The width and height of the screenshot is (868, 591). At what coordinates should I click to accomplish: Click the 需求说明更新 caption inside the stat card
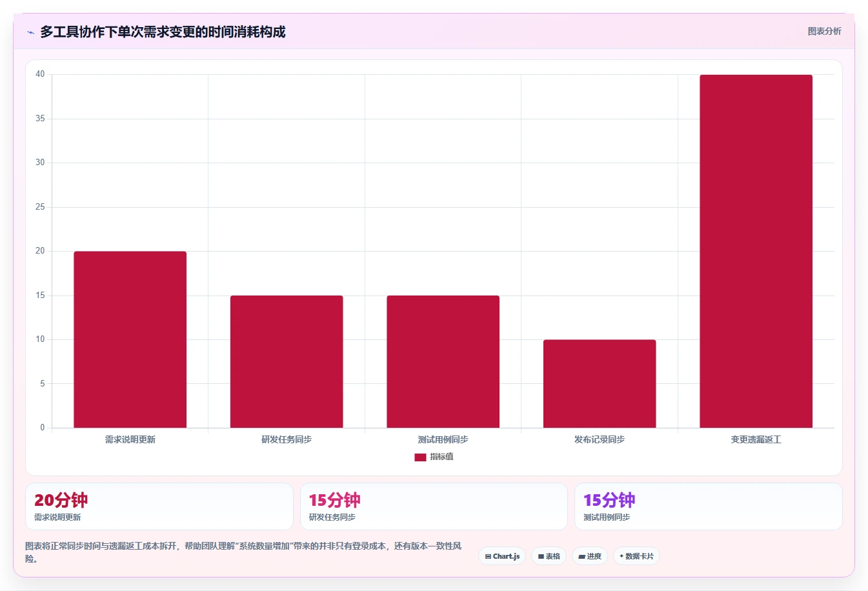coord(57,517)
